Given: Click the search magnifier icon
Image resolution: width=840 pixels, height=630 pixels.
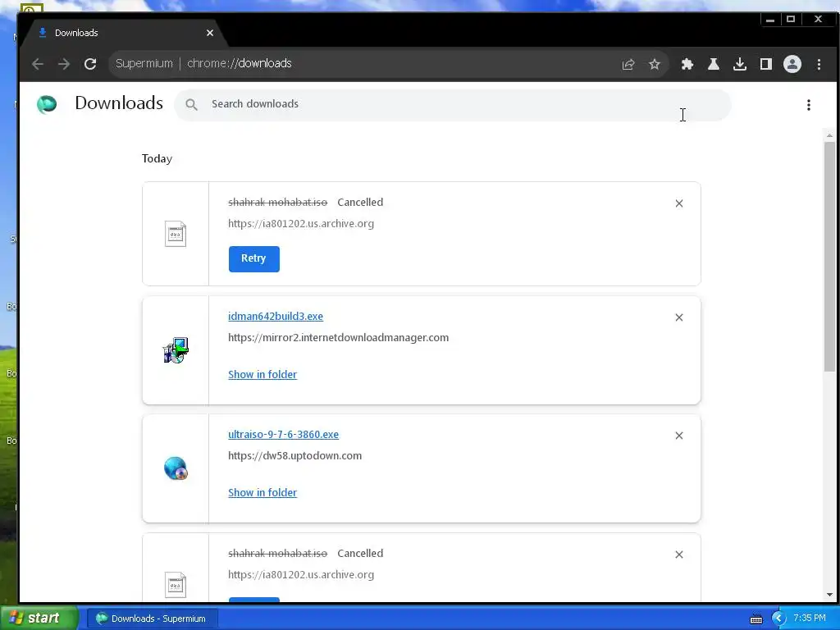Looking at the screenshot, I should coord(191,104).
